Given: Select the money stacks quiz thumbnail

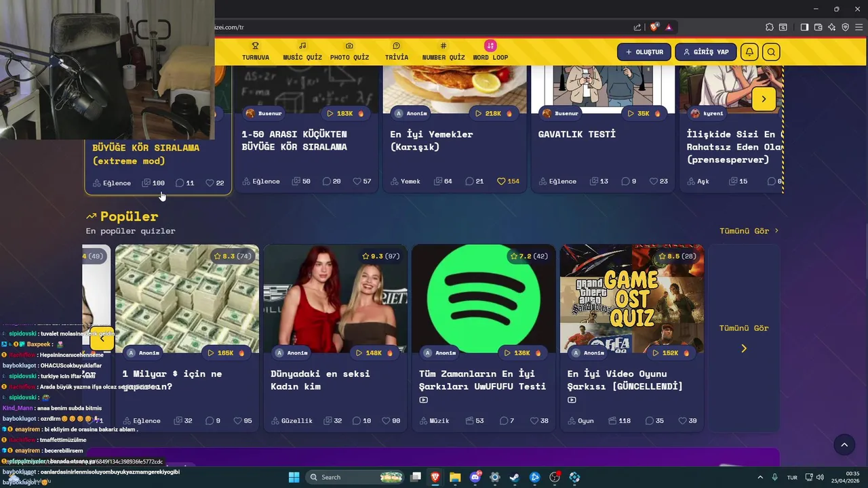Looking at the screenshot, I should click(187, 298).
